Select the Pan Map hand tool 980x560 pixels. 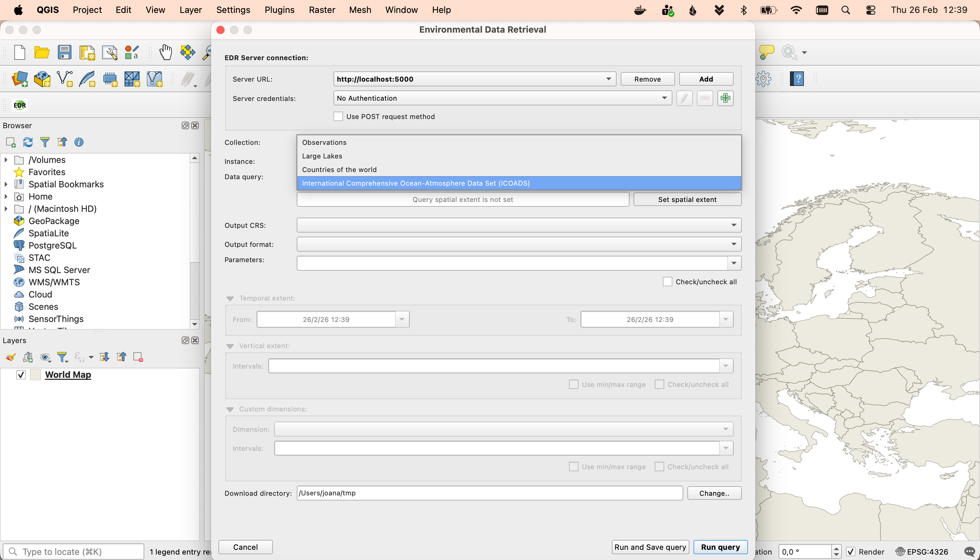pyautogui.click(x=165, y=52)
